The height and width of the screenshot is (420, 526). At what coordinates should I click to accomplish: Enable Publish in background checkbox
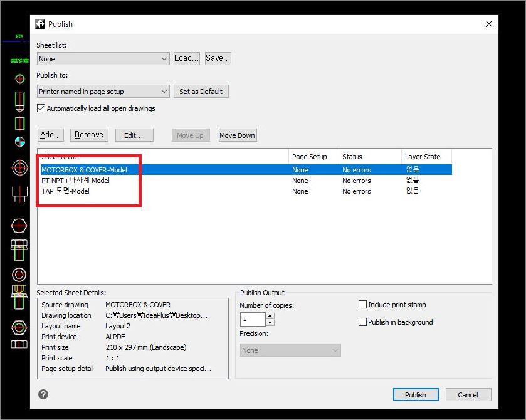pos(362,322)
